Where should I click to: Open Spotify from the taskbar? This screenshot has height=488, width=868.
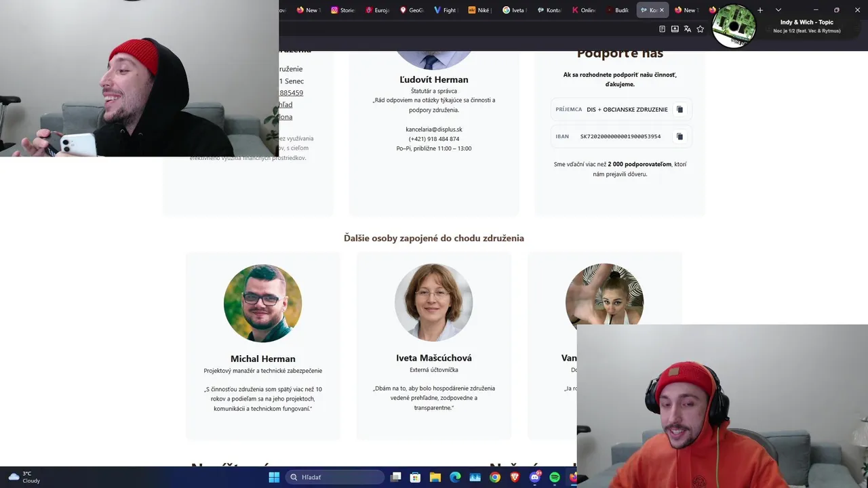click(x=554, y=477)
